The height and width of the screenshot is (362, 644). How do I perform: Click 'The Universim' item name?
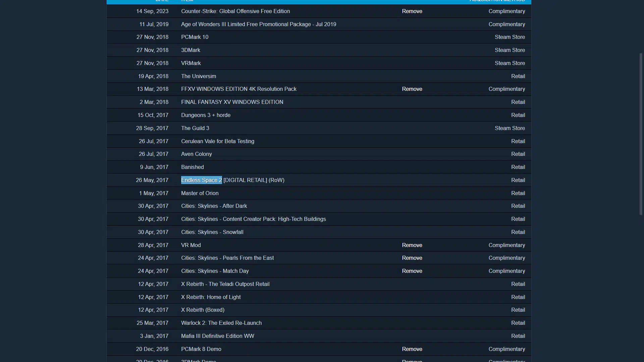[199, 76]
